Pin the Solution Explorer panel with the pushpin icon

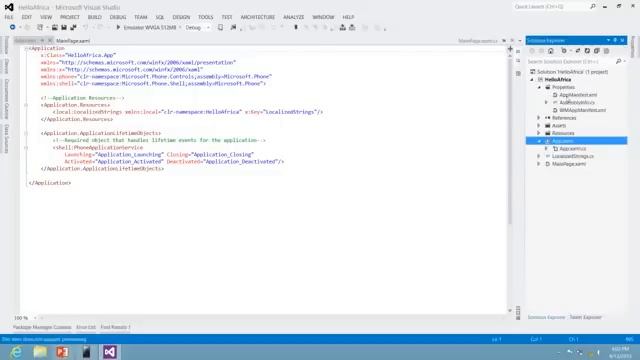click(615, 40)
